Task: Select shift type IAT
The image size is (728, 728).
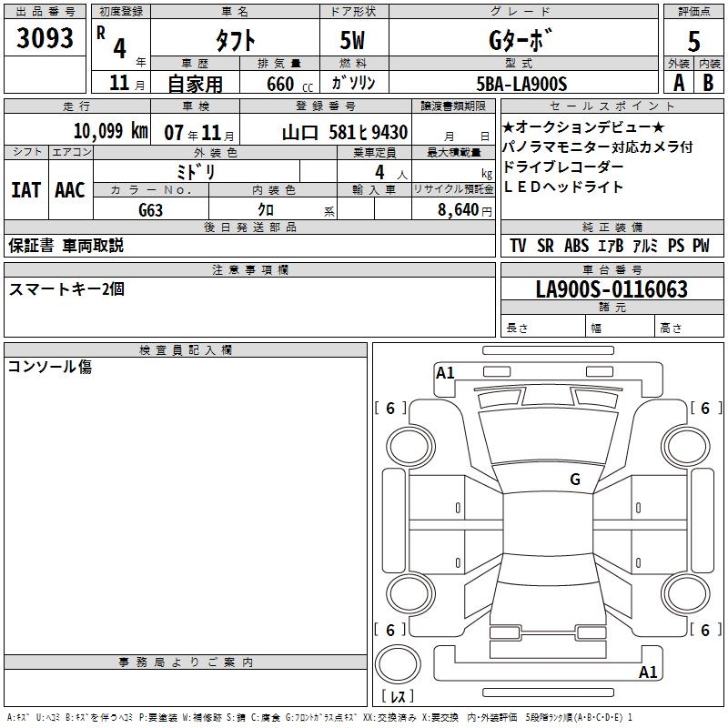Action: (x=26, y=190)
